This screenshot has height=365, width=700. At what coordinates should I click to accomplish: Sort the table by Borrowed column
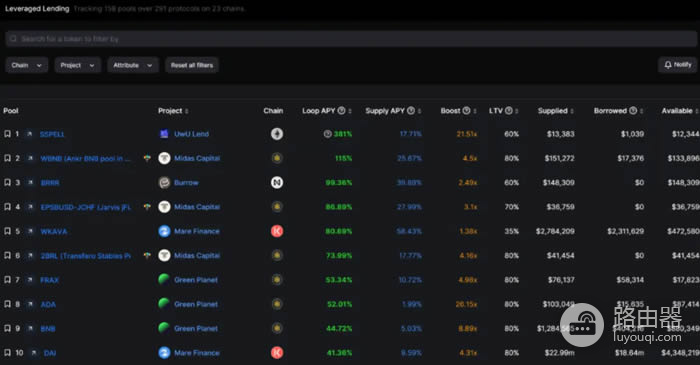click(x=642, y=111)
